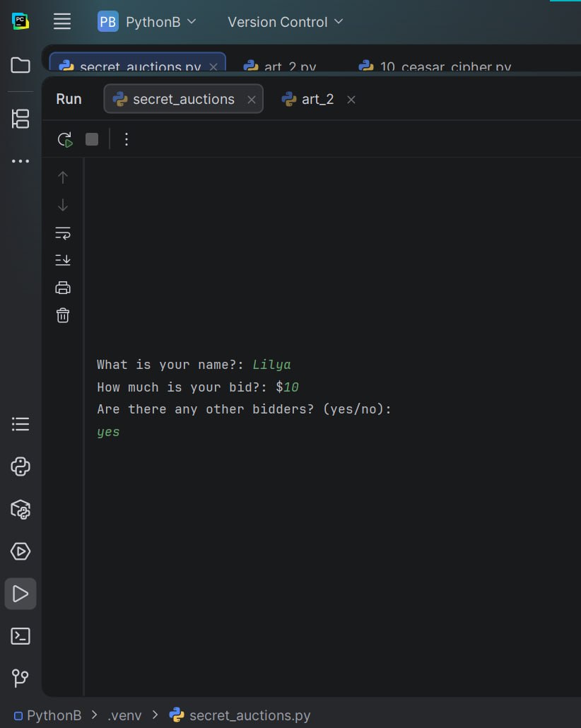Click the Run panel title label

click(69, 99)
